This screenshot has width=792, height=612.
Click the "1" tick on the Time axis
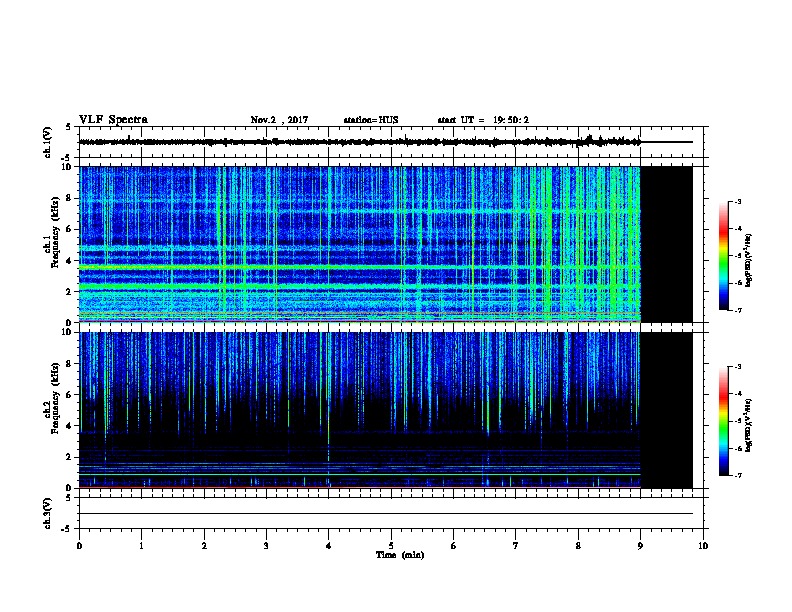[x=141, y=546]
